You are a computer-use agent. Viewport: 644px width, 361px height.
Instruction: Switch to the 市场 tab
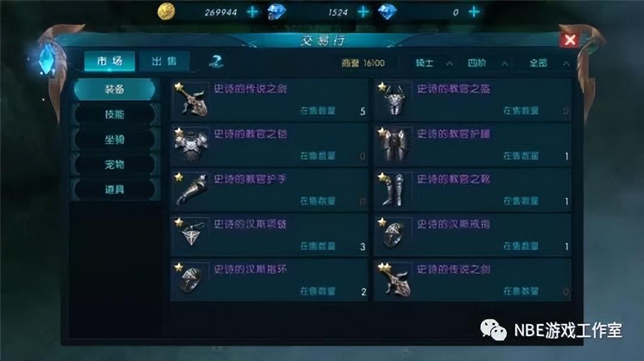pos(110,61)
